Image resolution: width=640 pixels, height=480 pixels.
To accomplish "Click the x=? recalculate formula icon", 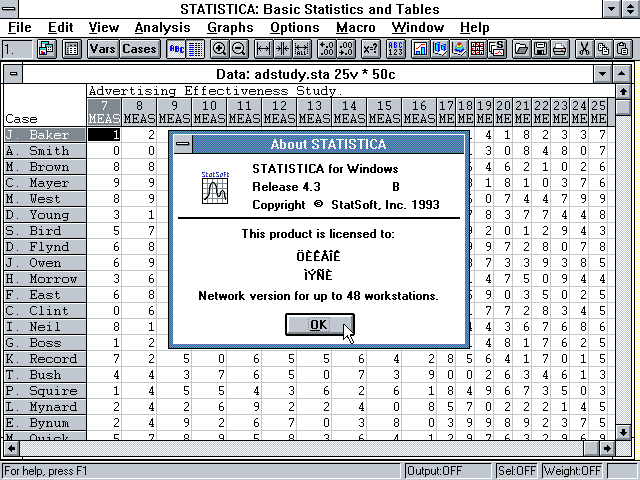I will coord(371,49).
